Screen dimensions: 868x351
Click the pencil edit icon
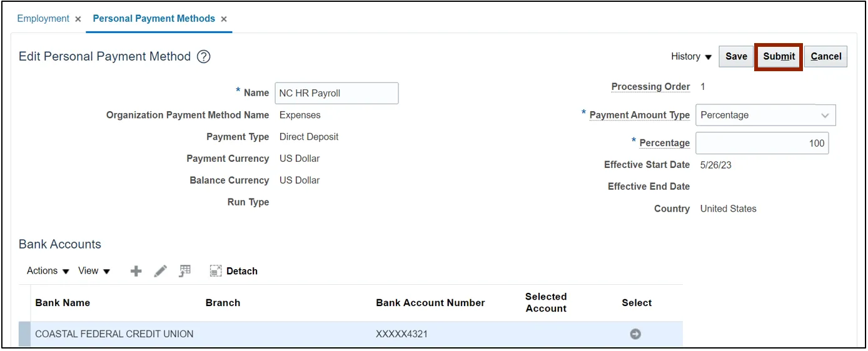(161, 271)
